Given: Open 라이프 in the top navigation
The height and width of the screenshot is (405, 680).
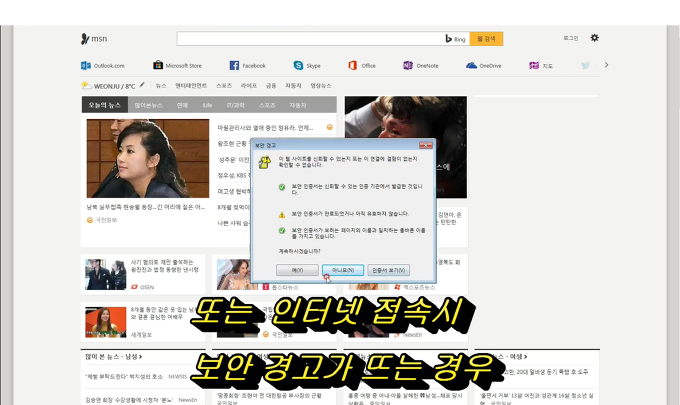Looking at the screenshot, I should (x=248, y=86).
